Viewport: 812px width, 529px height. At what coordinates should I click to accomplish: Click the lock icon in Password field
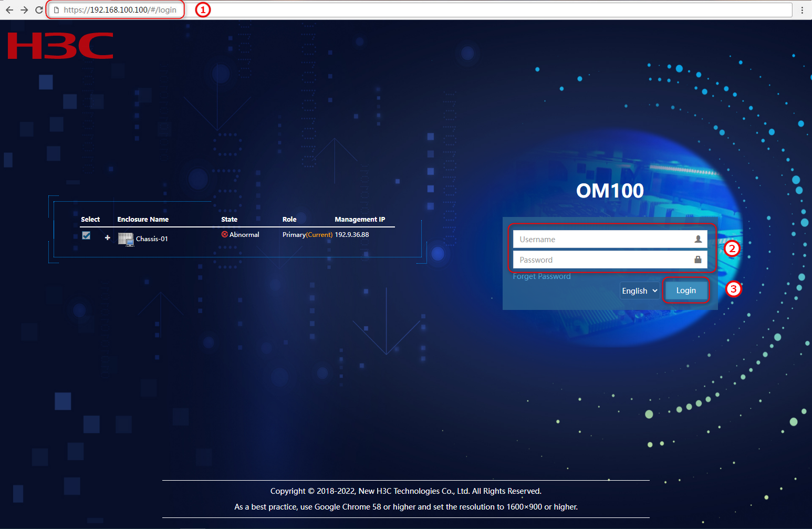tap(698, 260)
